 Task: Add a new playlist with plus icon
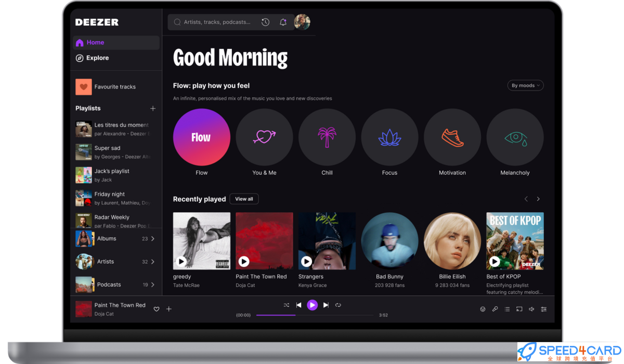pyautogui.click(x=153, y=109)
